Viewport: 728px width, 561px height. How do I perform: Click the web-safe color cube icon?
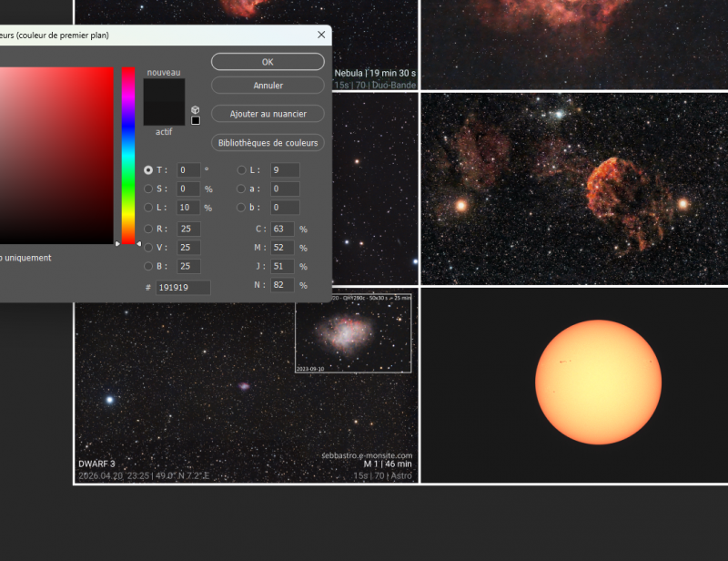point(196,109)
